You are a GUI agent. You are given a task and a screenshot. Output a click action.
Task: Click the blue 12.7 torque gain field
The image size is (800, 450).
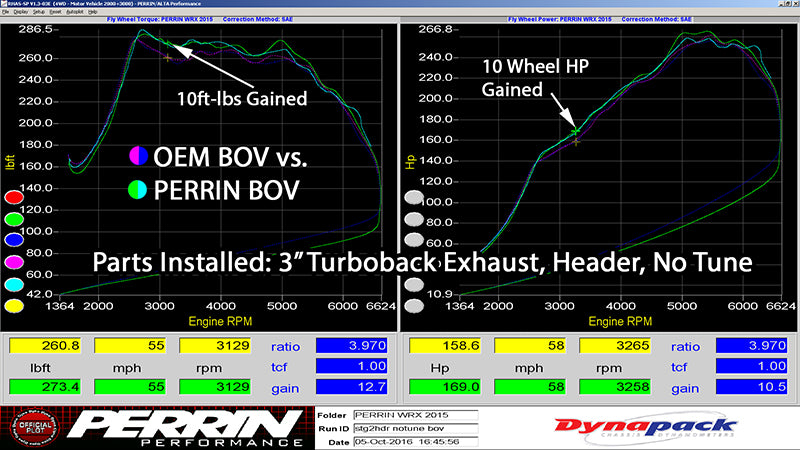pos(352,387)
